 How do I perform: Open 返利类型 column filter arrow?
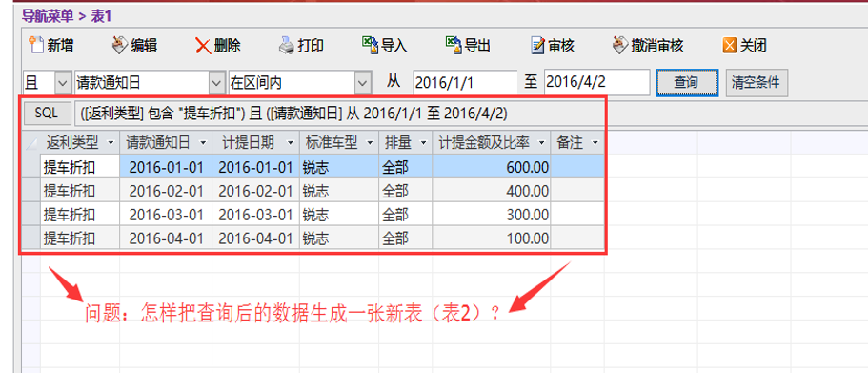pyautogui.click(x=111, y=143)
